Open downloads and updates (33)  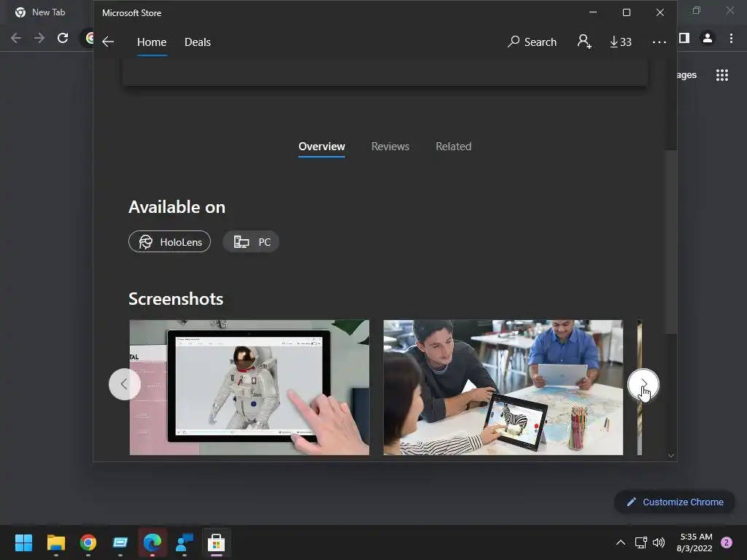pos(621,42)
